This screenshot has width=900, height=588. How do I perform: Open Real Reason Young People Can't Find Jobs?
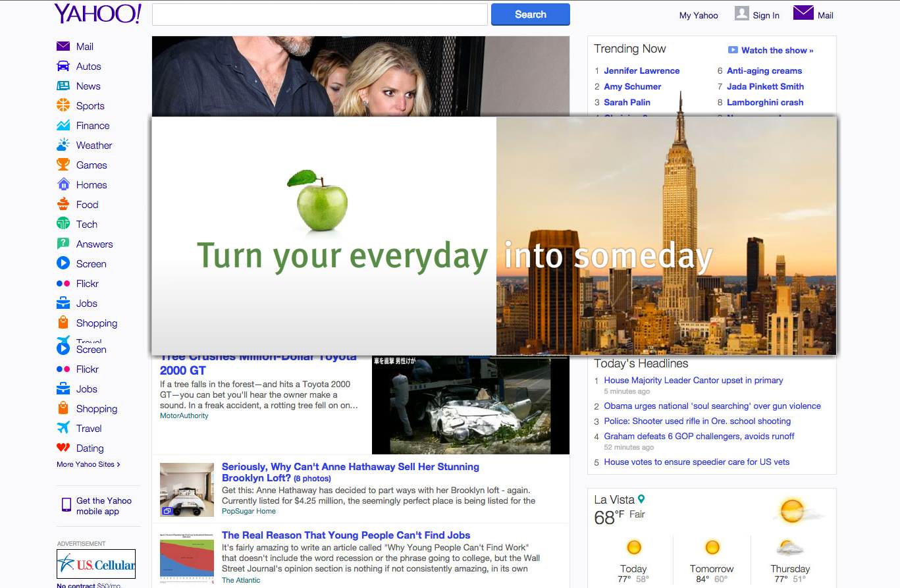coord(346,535)
